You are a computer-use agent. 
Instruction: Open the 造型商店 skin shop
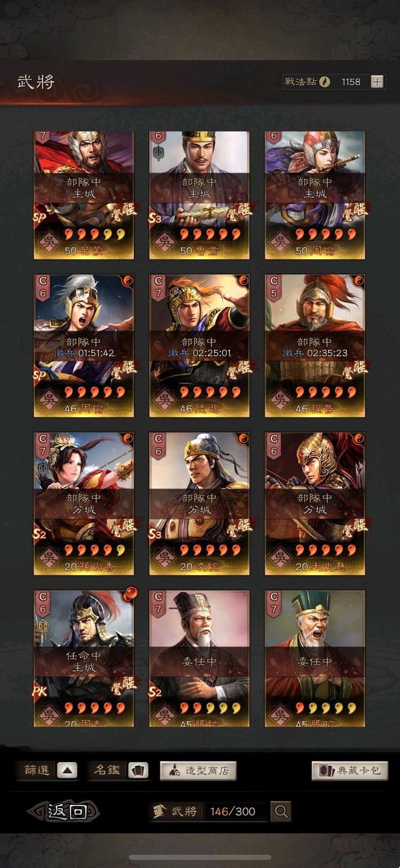click(198, 770)
